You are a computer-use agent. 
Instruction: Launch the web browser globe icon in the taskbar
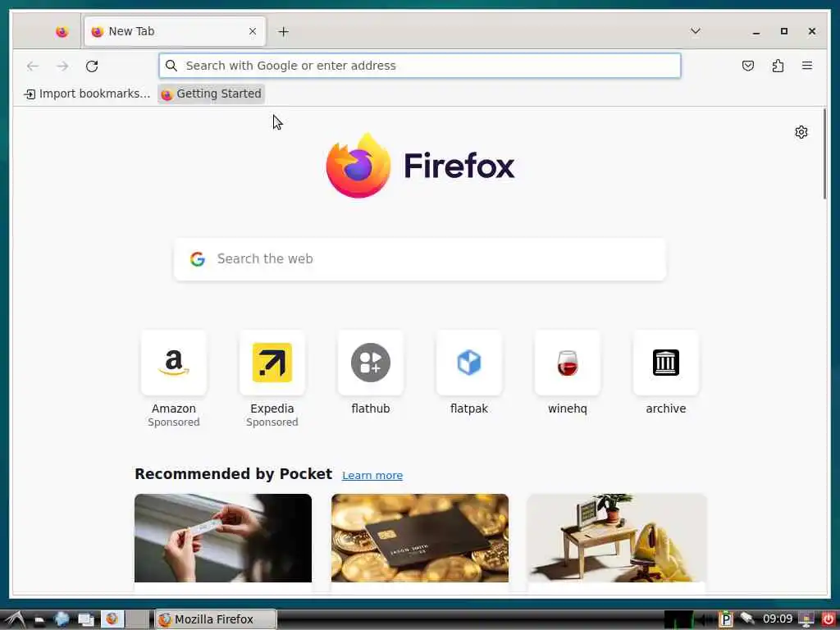click(x=62, y=619)
